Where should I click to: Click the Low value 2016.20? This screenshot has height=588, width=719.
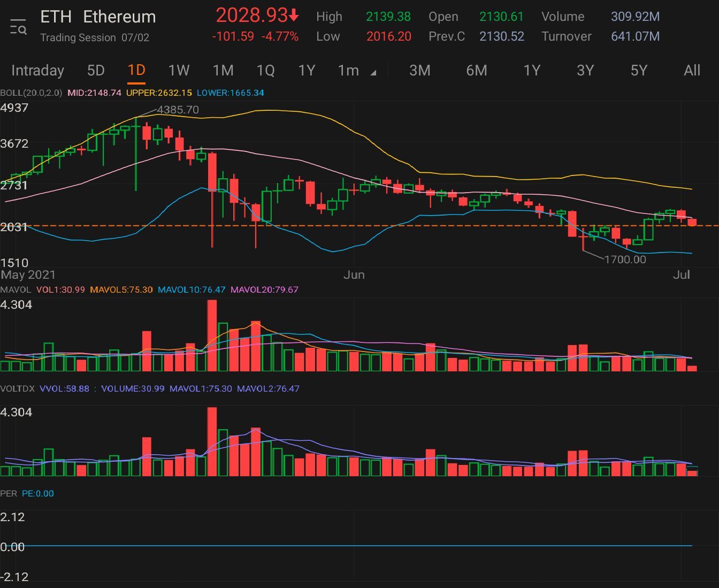point(389,36)
